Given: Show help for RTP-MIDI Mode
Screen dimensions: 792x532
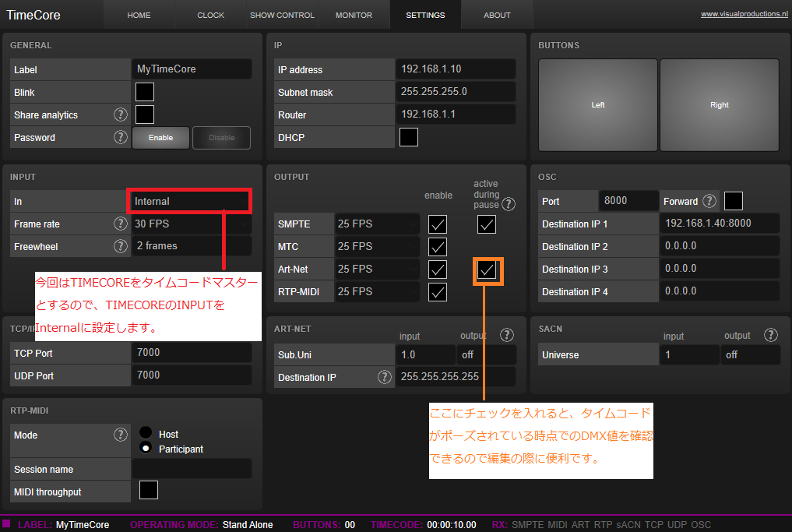Looking at the screenshot, I should tap(120, 435).
